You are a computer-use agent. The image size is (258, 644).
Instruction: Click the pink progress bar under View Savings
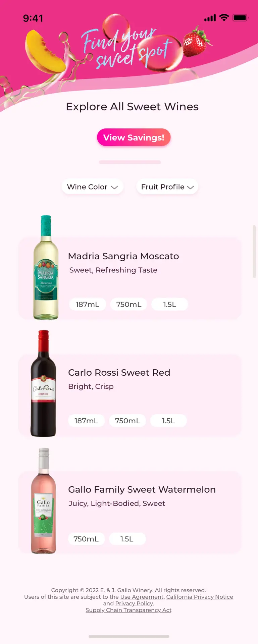(x=130, y=162)
